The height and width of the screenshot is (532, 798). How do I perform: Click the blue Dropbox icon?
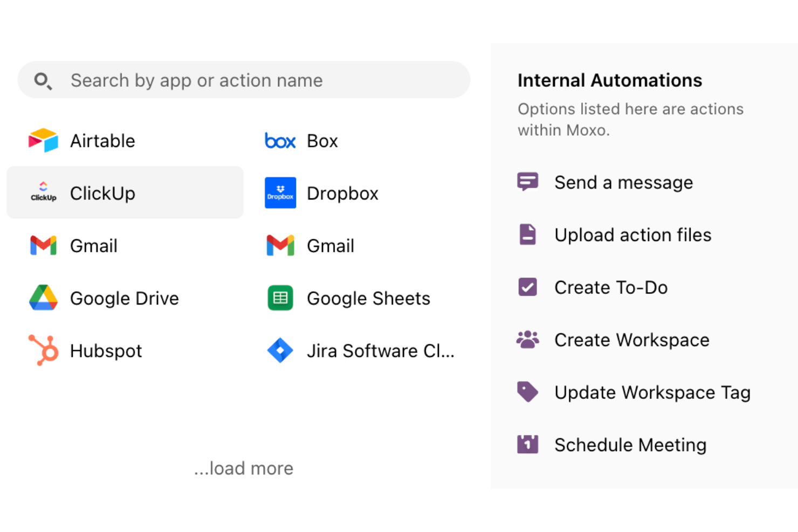(x=280, y=193)
